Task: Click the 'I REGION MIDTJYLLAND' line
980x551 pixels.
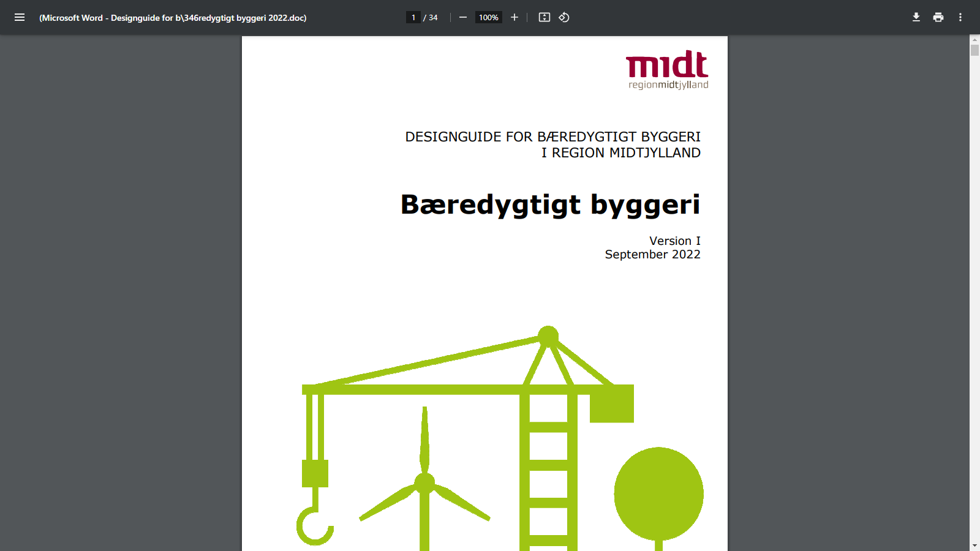Action: point(621,152)
